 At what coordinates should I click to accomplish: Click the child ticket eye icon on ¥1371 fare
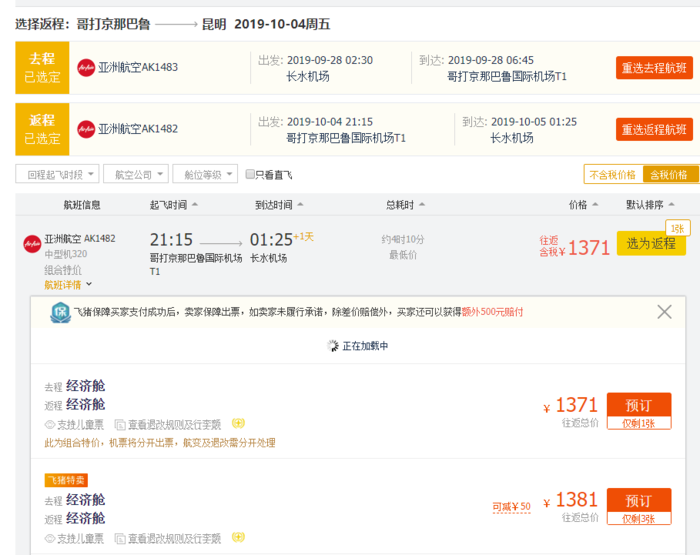point(50,424)
